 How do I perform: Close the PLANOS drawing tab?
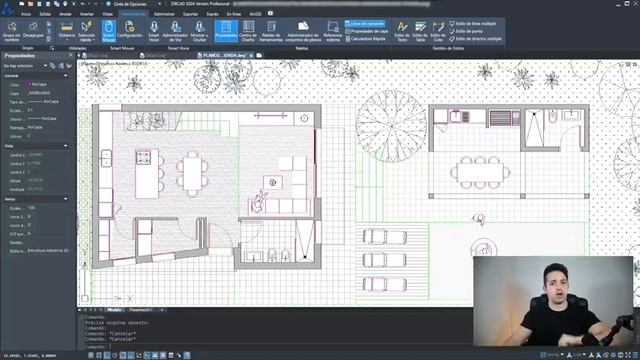(x=251, y=56)
